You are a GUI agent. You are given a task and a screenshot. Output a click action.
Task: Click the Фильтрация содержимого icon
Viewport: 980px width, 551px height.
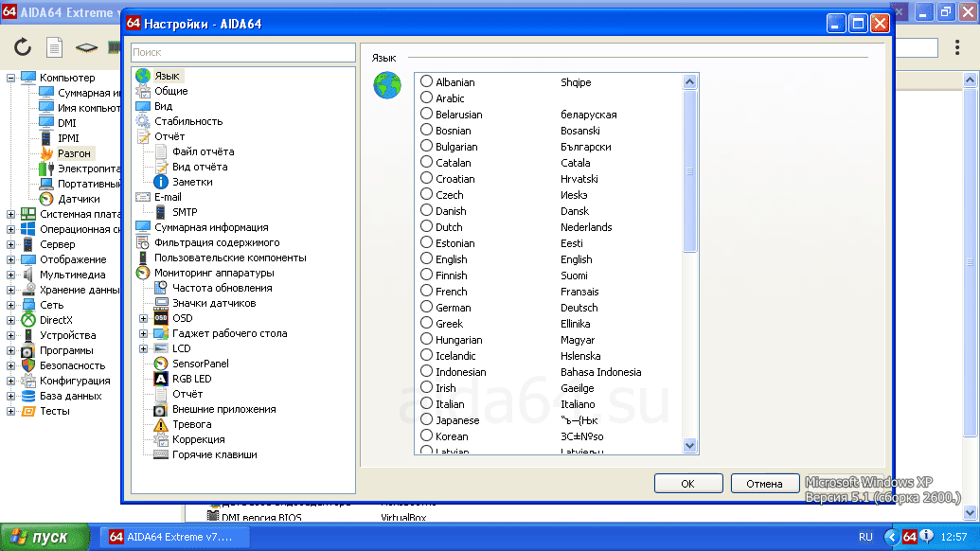[143, 242]
